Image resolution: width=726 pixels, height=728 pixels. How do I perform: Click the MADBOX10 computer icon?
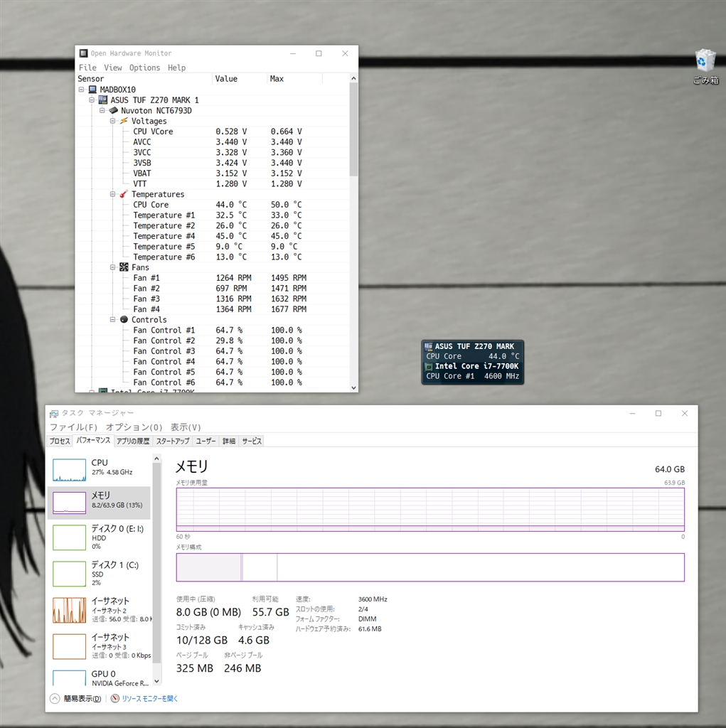92,90
